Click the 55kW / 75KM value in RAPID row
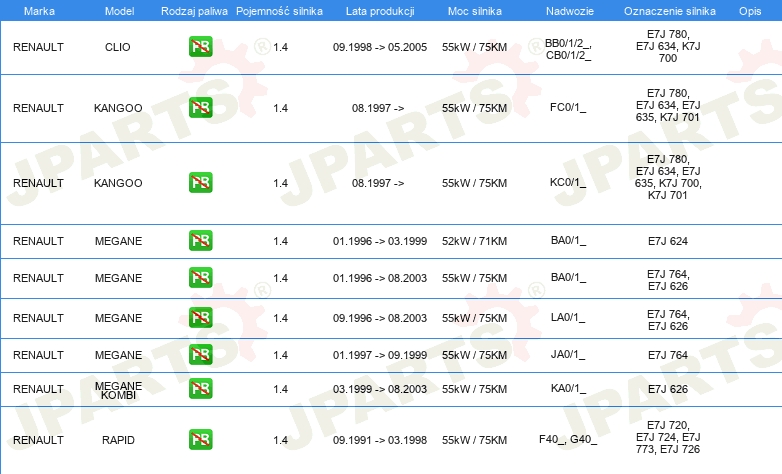 474,440
